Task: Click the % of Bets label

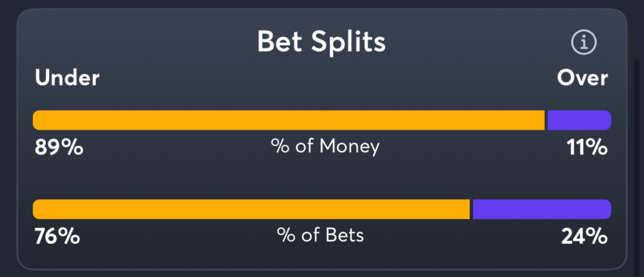Action: point(320,235)
